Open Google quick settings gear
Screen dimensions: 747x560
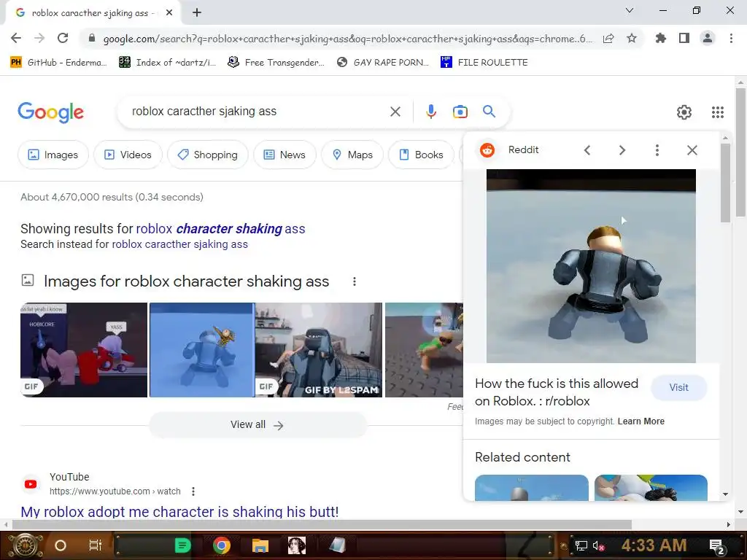684,112
